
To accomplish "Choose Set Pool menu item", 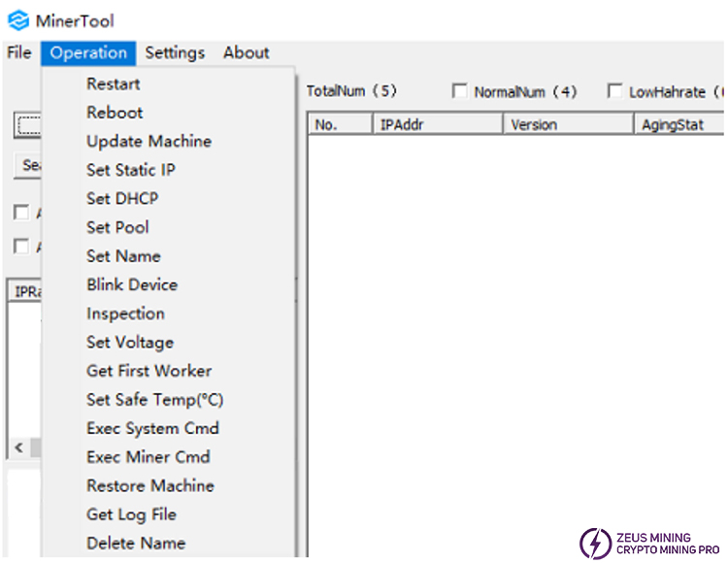I will pyautogui.click(x=117, y=227).
